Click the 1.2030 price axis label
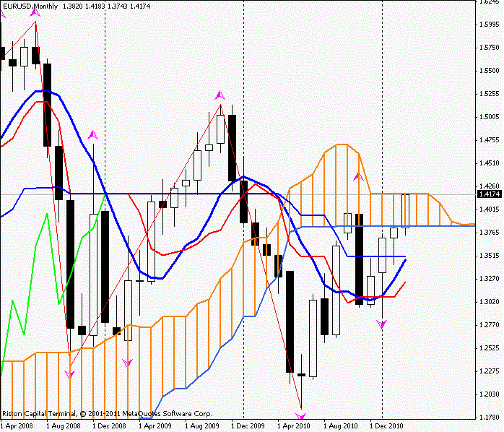This screenshot has height=432, width=504. 490,394
